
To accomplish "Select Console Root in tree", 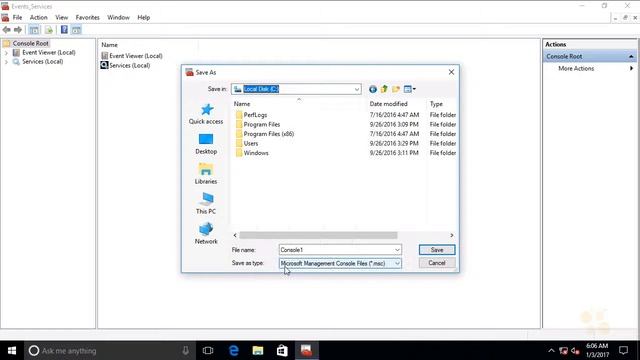I will [30, 43].
